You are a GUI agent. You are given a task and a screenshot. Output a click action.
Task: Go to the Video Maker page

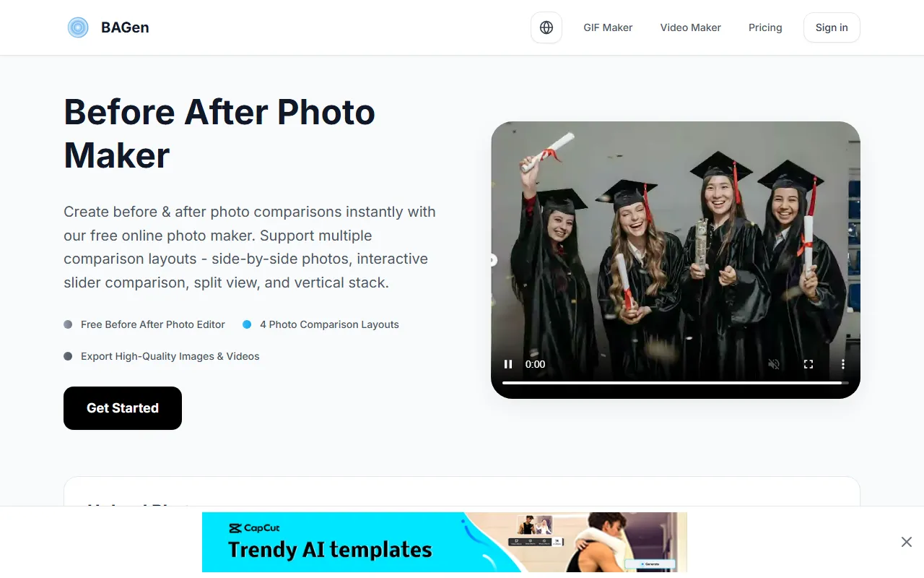[x=690, y=27]
